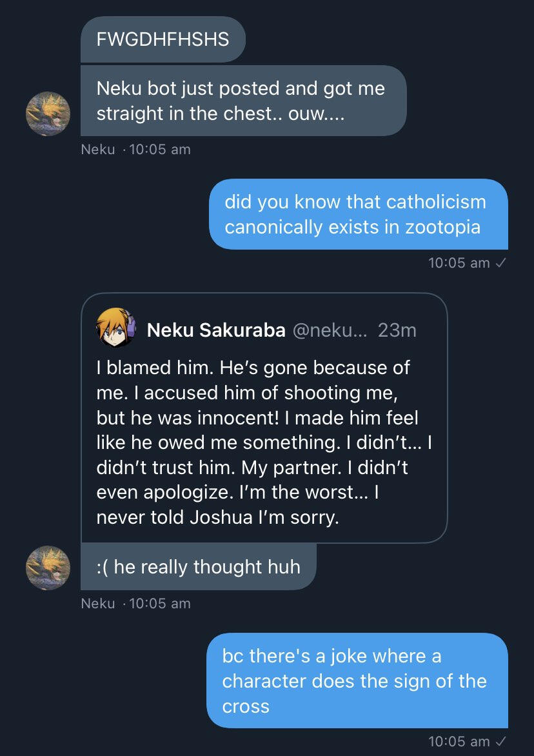Click sender avatar beside ":( he really thought huh"

pos(47,568)
